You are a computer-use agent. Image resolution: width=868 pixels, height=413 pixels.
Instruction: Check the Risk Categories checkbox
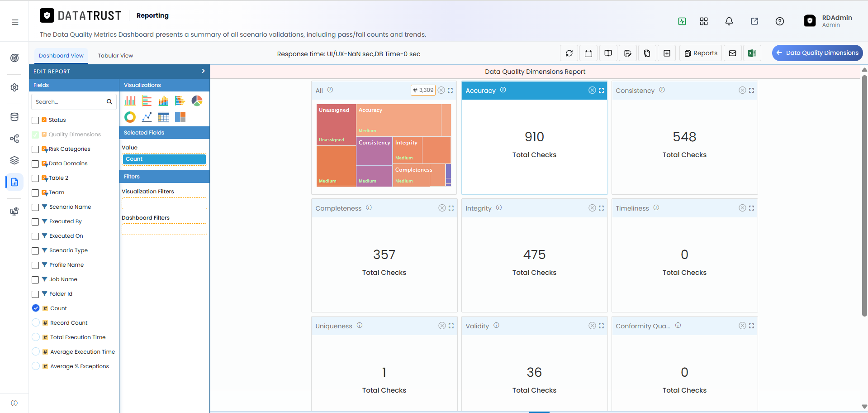point(35,149)
